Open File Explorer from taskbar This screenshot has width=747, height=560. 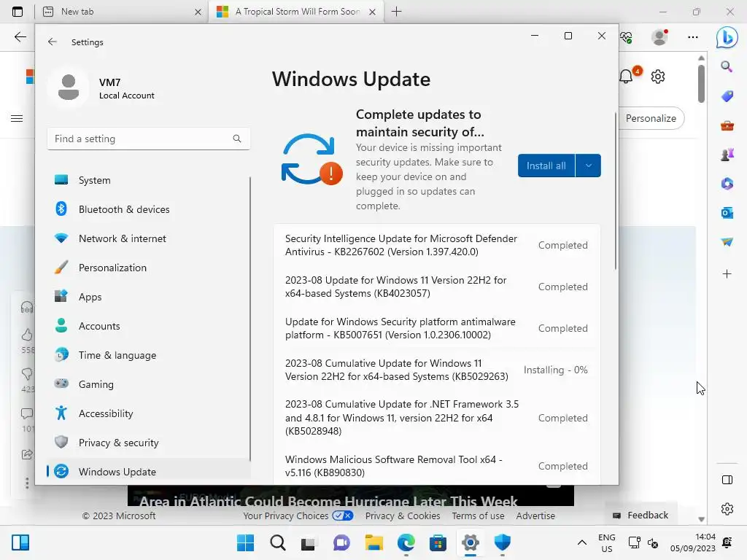pyautogui.click(x=374, y=542)
